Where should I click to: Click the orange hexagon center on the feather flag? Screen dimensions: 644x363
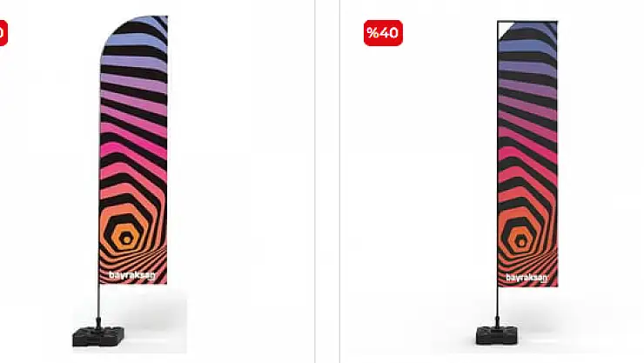(x=126, y=238)
